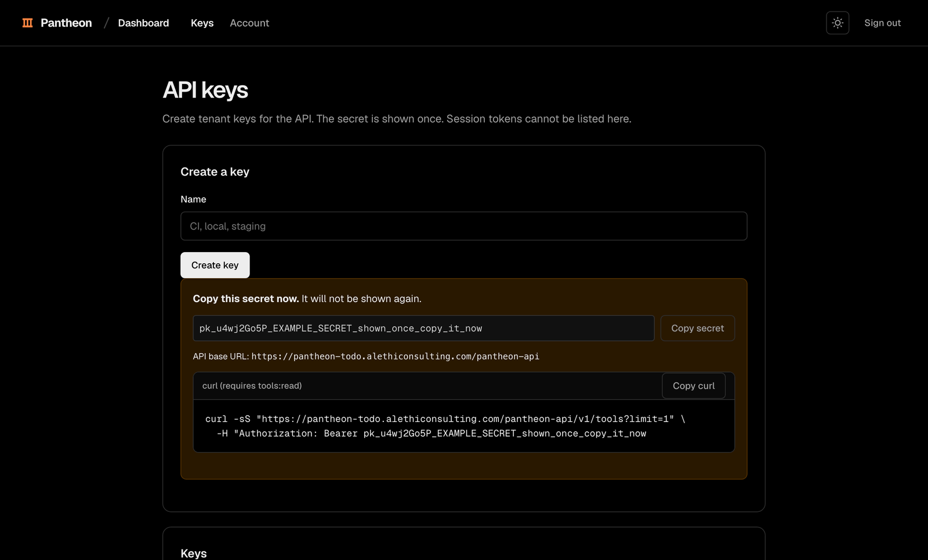The width and height of the screenshot is (928, 560).
Task: Click the 'Keys' section heading at bottom
Action: coord(194,553)
